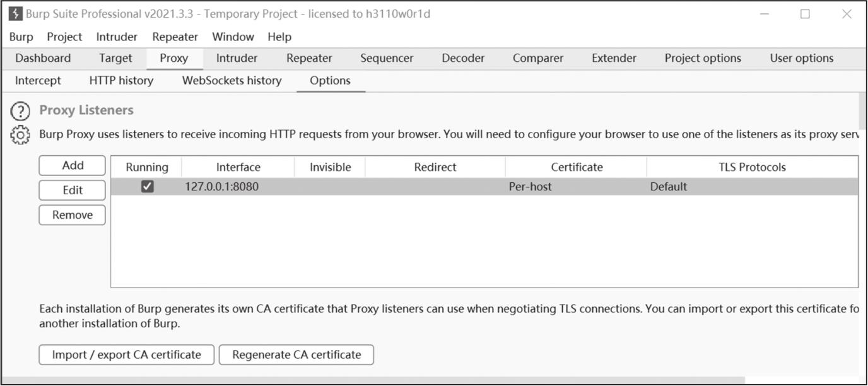Sort by the Invisible column header
This screenshot has width=868, height=386.
[x=330, y=167]
